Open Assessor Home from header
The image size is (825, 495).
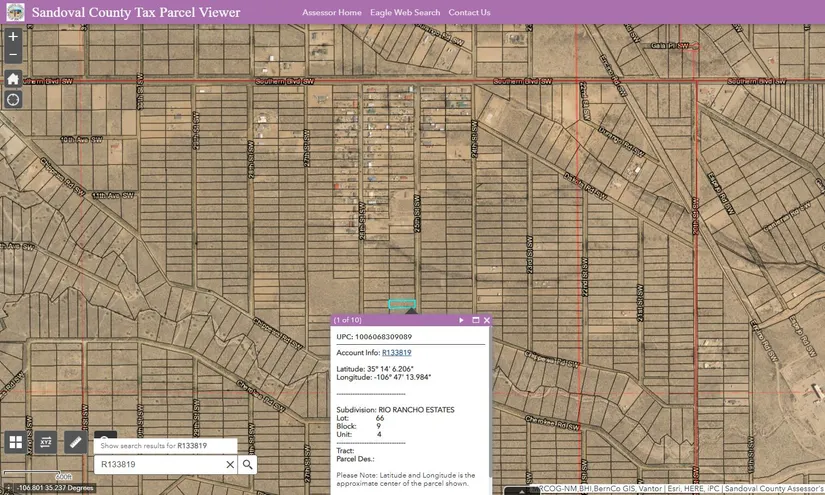[x=332, y=13]
